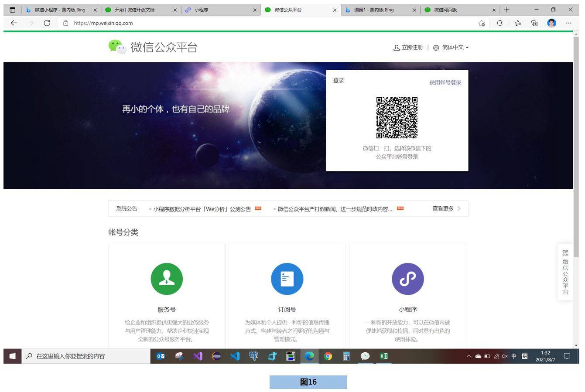Launch Eclipse from the taskbar
585x392 pixels.
click(x=216, y=356)
